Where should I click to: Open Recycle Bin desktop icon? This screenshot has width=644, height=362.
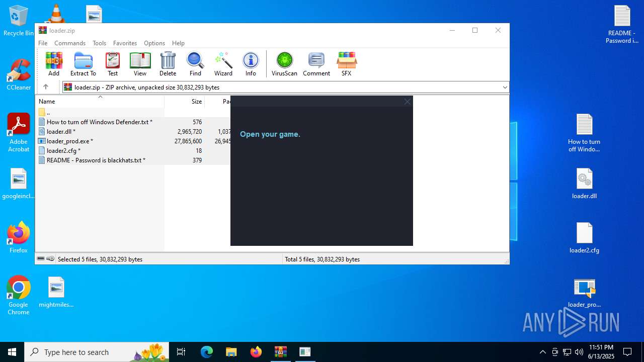point(19,21)
